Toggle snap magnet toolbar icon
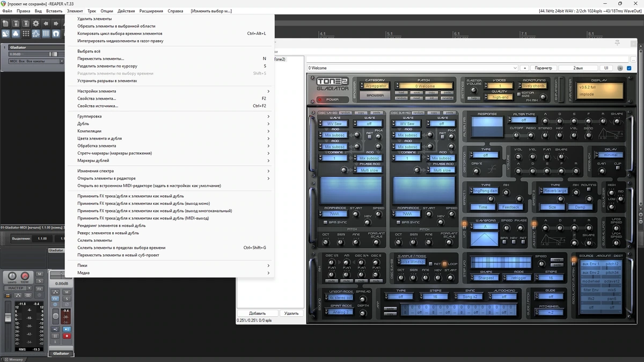The height and width of the screenshot is (362, 644). point(56,34)
